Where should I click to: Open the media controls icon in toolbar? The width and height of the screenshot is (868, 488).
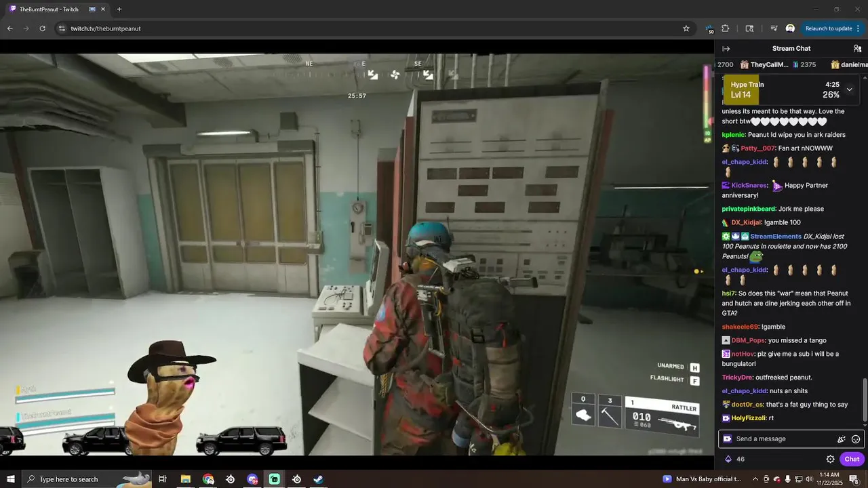[774, 28]
